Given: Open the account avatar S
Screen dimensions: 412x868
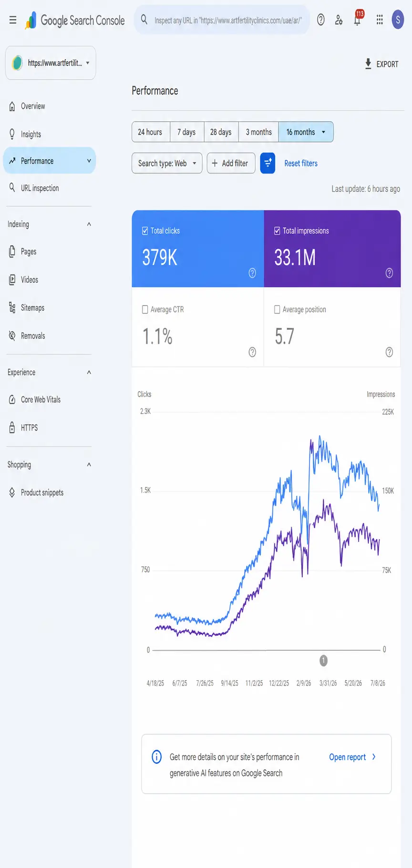Looking at the screenshot, I should 398,20.
